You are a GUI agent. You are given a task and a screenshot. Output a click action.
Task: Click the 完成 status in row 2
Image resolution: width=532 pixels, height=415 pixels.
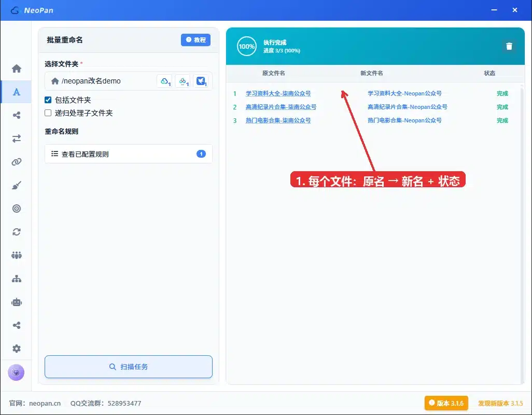[x=502, y=107]
